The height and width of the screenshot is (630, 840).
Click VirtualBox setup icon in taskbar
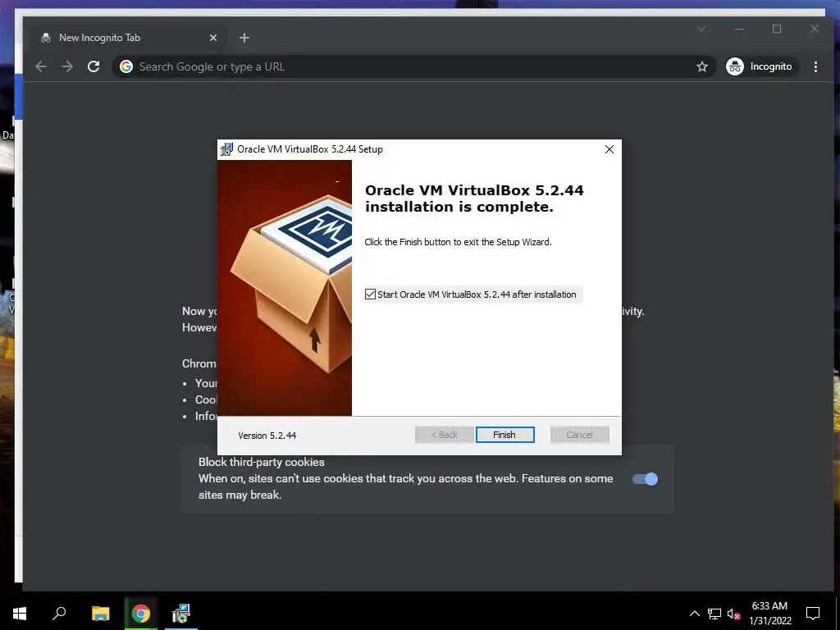pos(181,614)
